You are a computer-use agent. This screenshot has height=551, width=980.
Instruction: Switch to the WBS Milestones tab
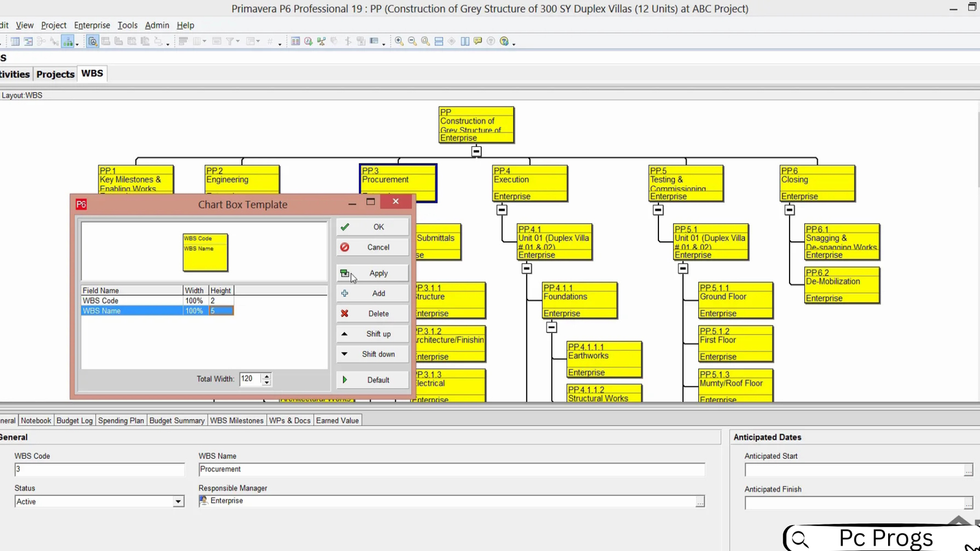(237, 421)
